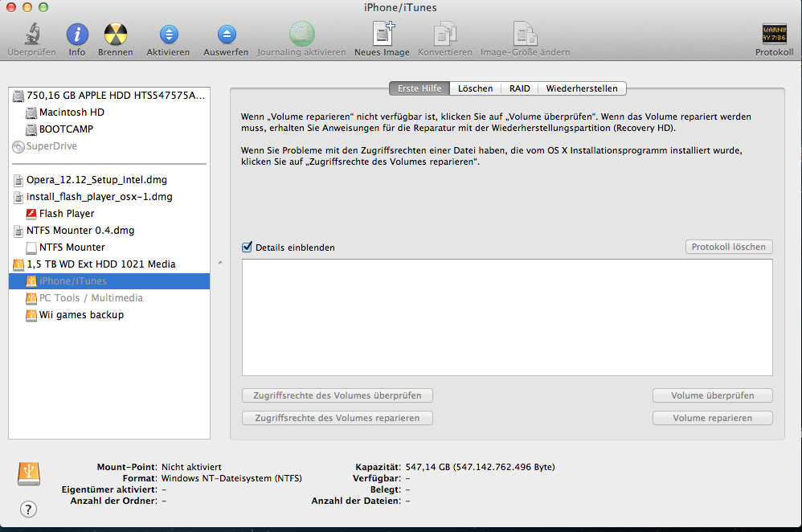
Task: Open the RAID tab
Action: click(519, 88)
